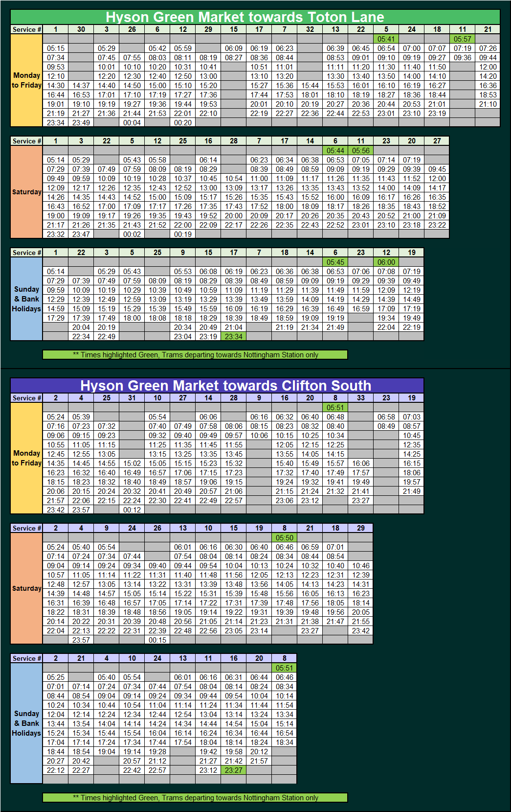Click the 23:47 time cell
The height and width of the screenshot is (812, 511).
point(81,234)
